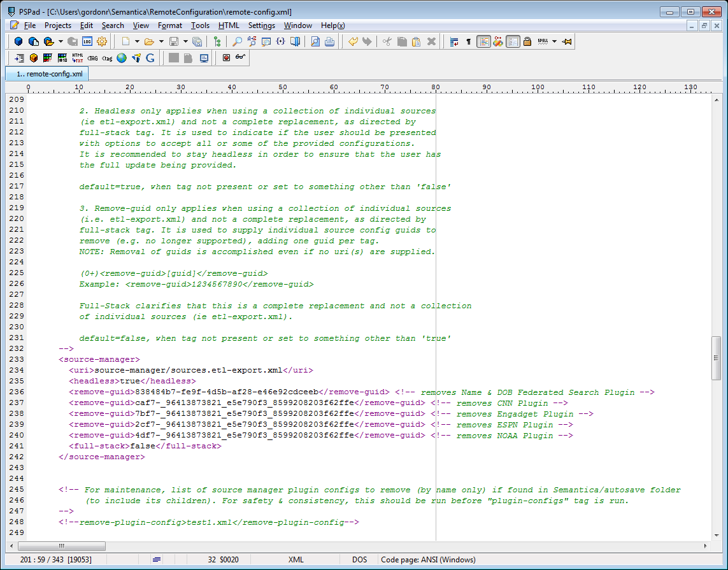Preview page in browser via globe icon
Viewport: 728px width, 570px height.
click(x=121, y=57)
